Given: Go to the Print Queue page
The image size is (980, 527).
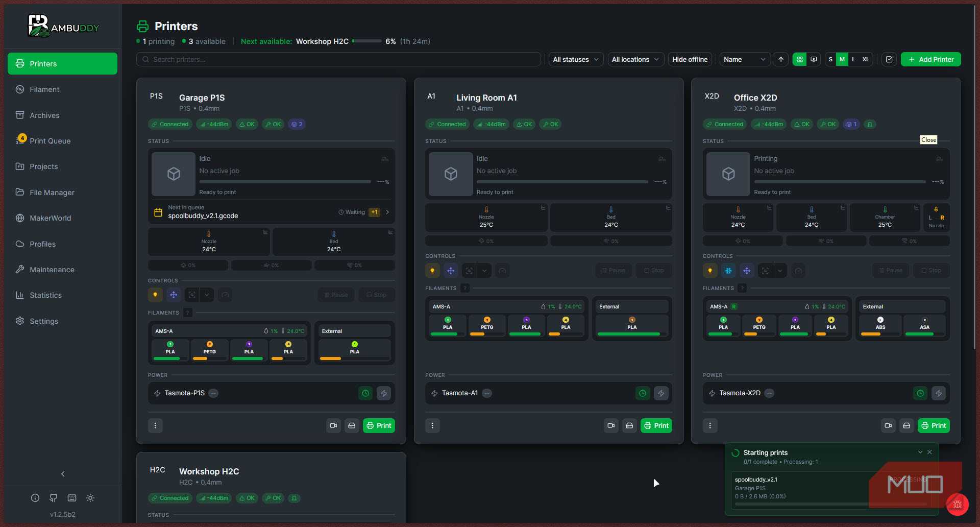Looking at the screenshot, I should pyautogui.click(x=50, y=141).
